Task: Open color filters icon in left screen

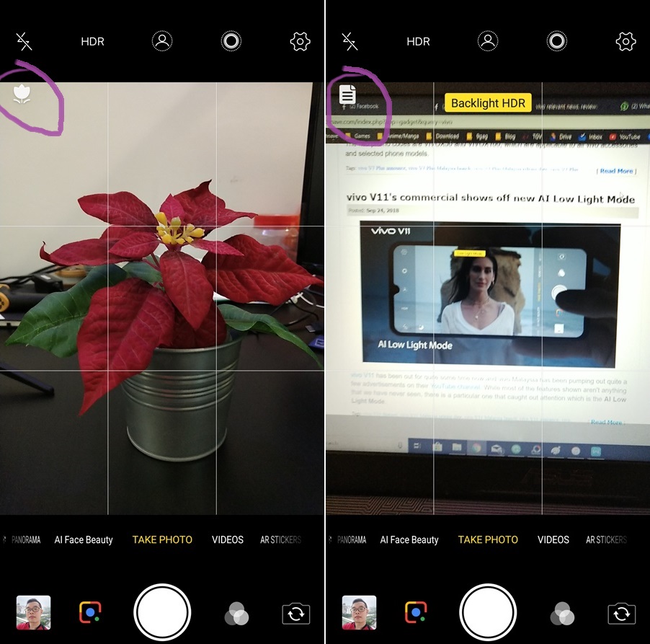Action: tap(236, 613)
